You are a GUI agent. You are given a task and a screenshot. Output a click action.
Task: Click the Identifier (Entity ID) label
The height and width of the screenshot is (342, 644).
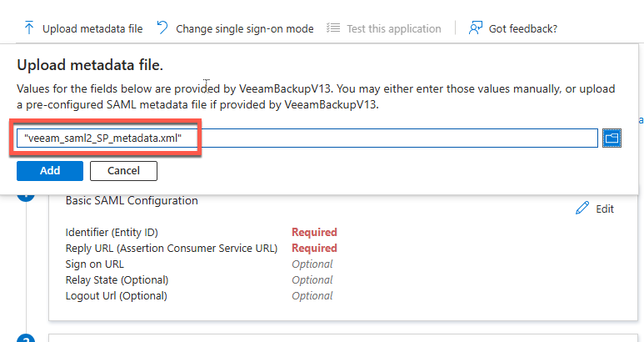[112, 232]
